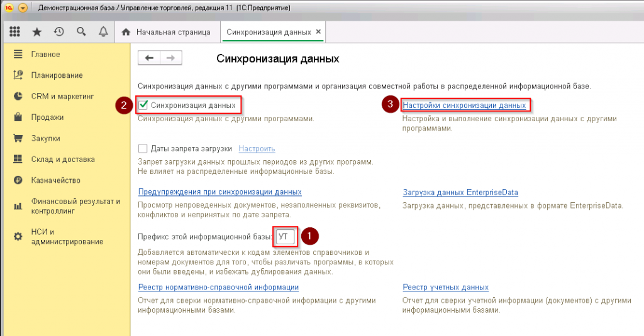Screen dimensions: 644x336
Task: Open Загрузка данных EnterpriseData link
Action: 460,192
